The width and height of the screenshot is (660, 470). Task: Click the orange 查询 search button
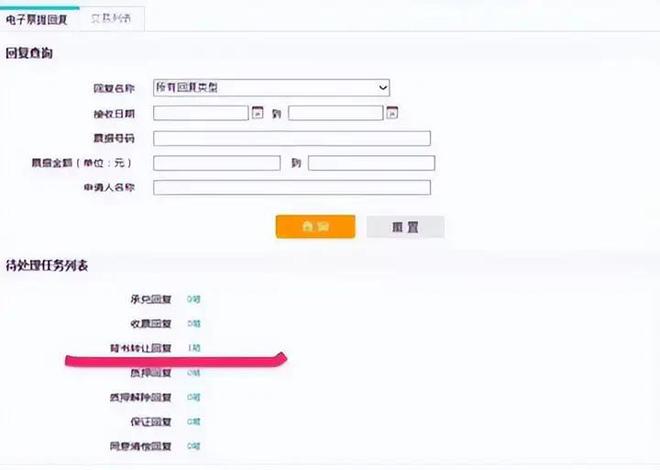315,226
